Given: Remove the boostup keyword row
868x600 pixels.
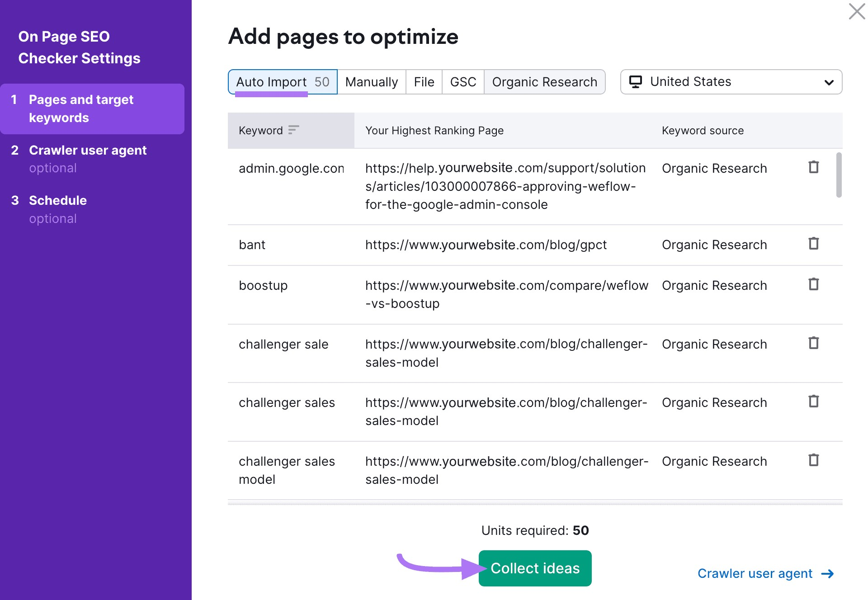Looking at the screenshot, I should (813, 284).
